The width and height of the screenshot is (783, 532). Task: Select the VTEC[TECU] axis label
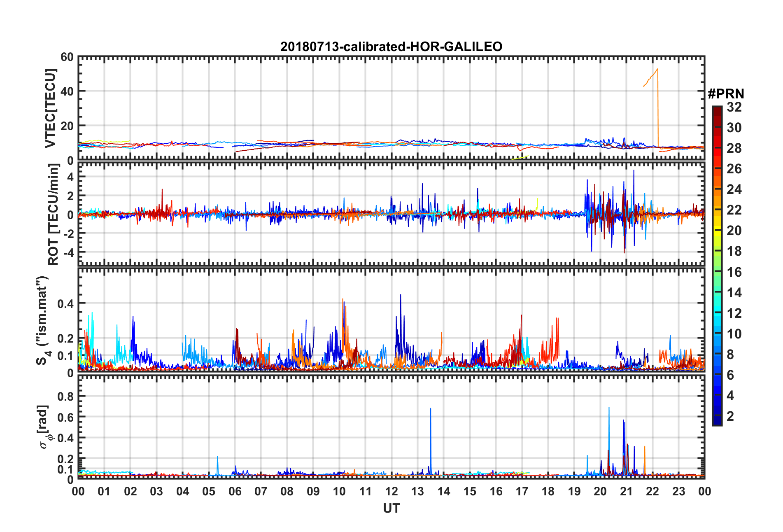point(50,108)
